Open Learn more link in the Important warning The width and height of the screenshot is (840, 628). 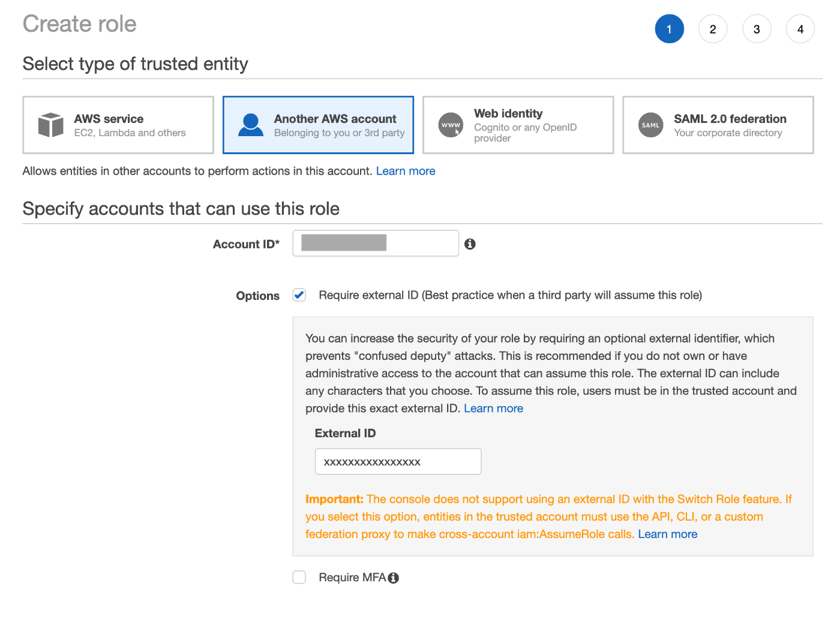pyautogui.click(x=667, y=534)
